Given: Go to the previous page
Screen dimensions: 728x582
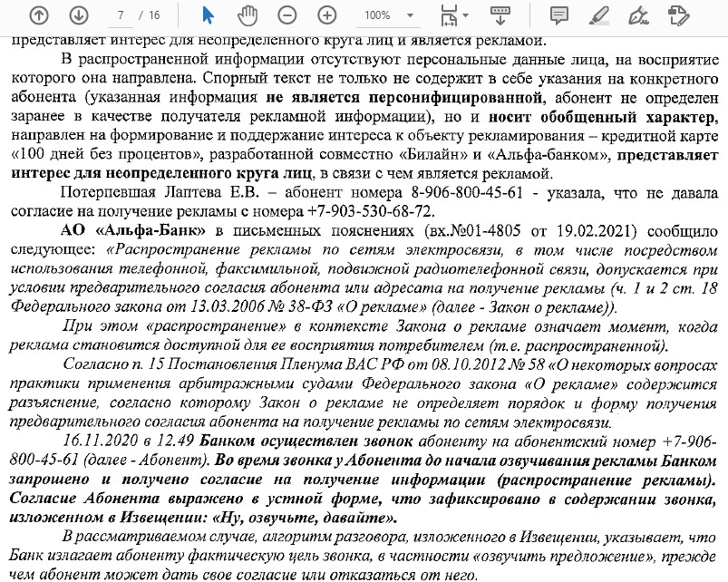Looking at the screenshot, I should click(x=39, y=15).
